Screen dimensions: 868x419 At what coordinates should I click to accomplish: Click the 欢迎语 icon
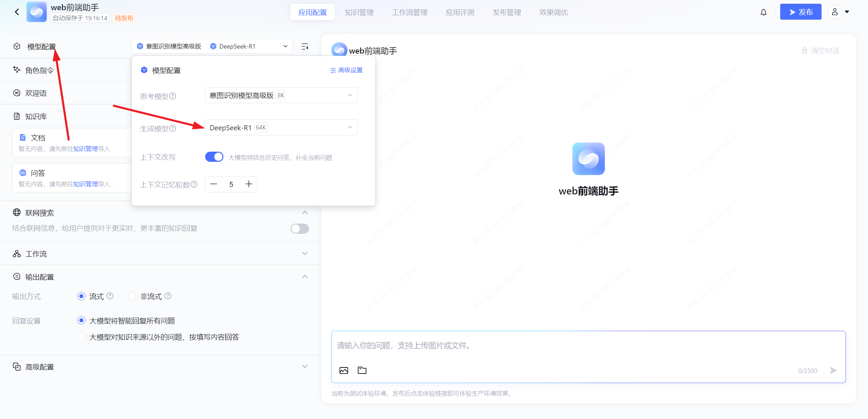click(x=17, y=93)
